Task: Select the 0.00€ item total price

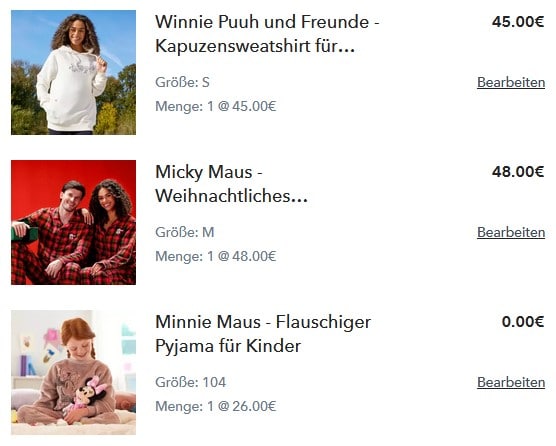Action: pyautogui.click(x=523, y=322)
